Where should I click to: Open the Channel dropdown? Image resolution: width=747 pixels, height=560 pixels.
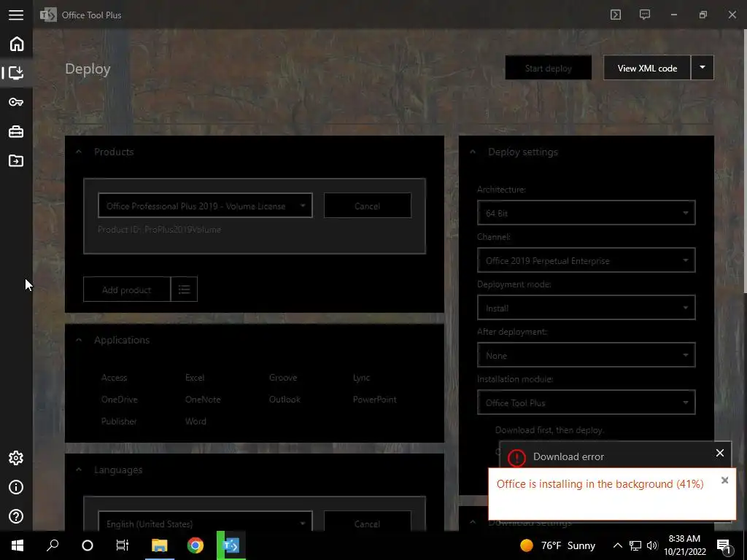586,260
